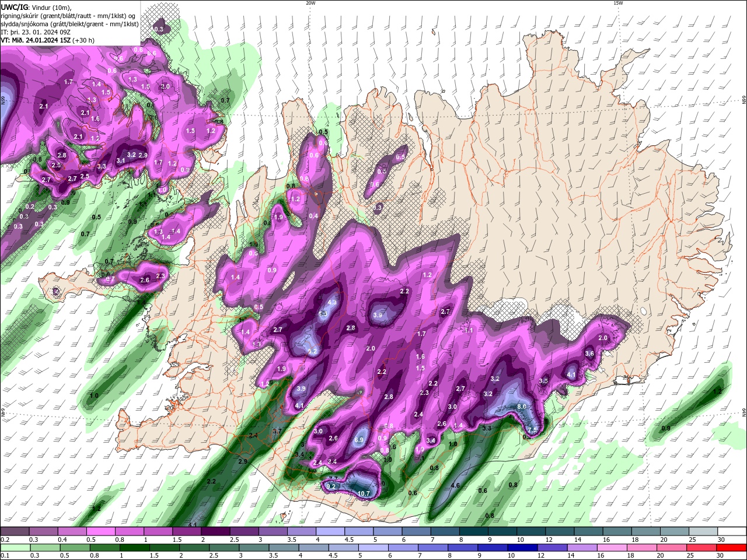Select the lavender rain swatch between 14 and 16
Viewport: 747px width, 560px height.
tap(583, 548)
